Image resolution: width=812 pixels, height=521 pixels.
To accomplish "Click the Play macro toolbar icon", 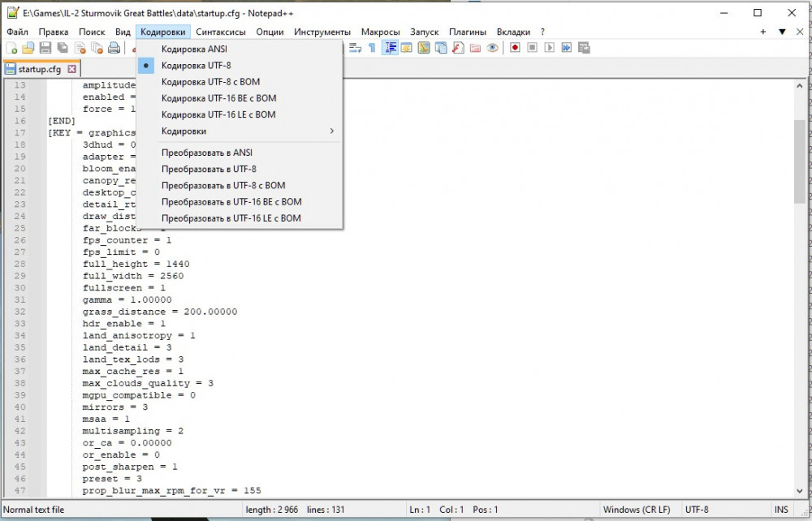I will click(x=549, y=48).
